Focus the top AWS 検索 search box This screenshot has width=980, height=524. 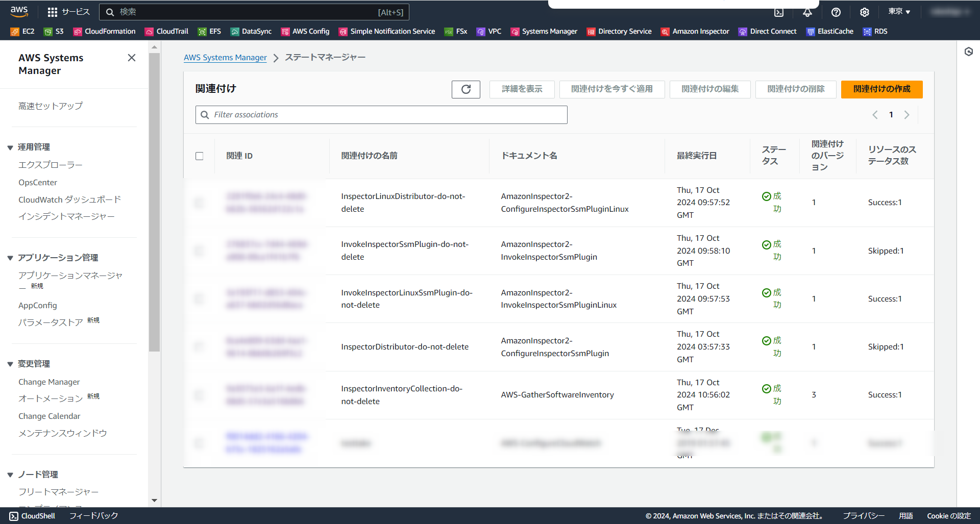(254, 12)
